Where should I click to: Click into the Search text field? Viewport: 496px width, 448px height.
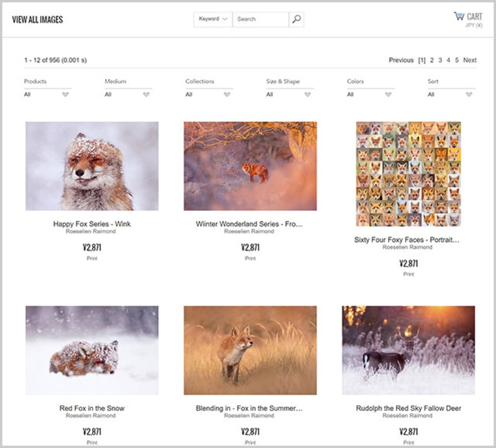[260, 19]
